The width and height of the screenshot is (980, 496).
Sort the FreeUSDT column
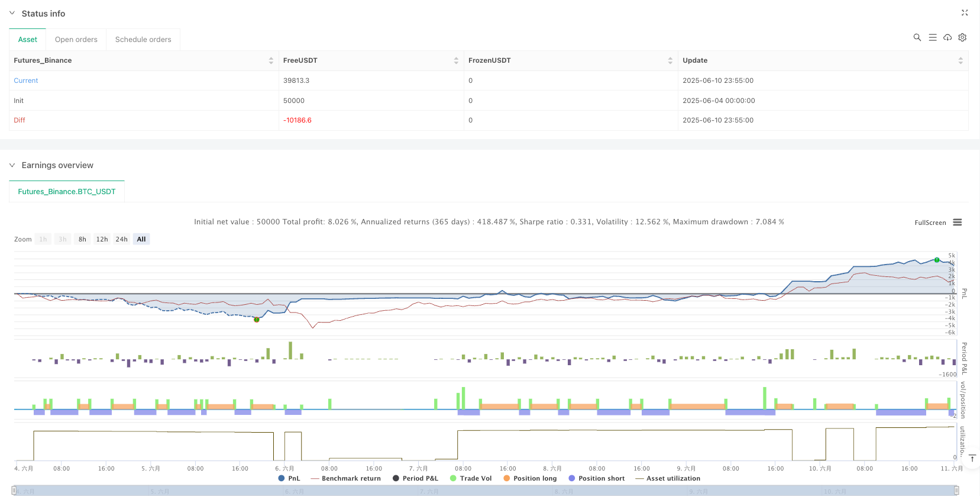(x=456, y=60)
